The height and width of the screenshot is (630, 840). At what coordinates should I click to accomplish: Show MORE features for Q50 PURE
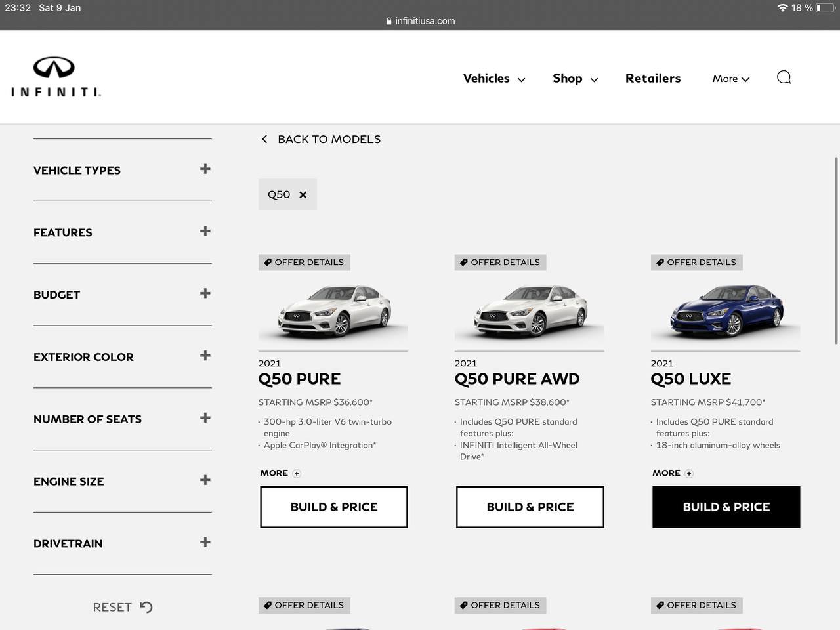280,473
